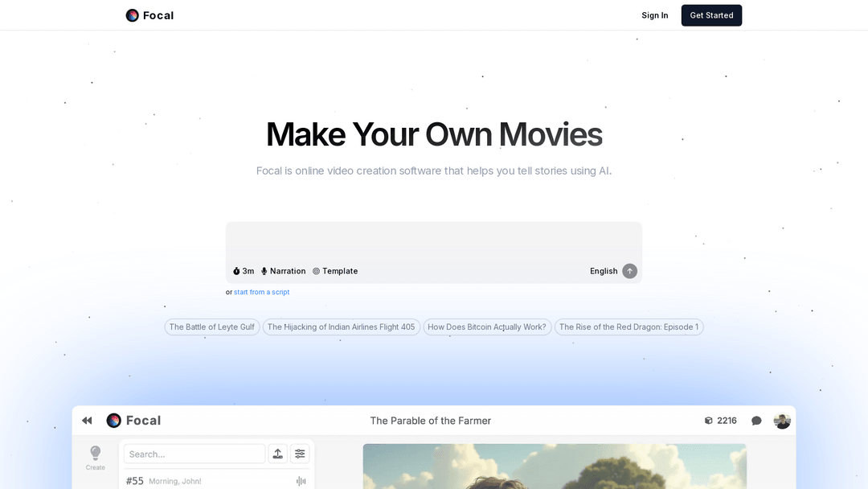Click 'The Parable of the Farmer' title
Screen dimensions: 868x489
click(x=431, y=421)
